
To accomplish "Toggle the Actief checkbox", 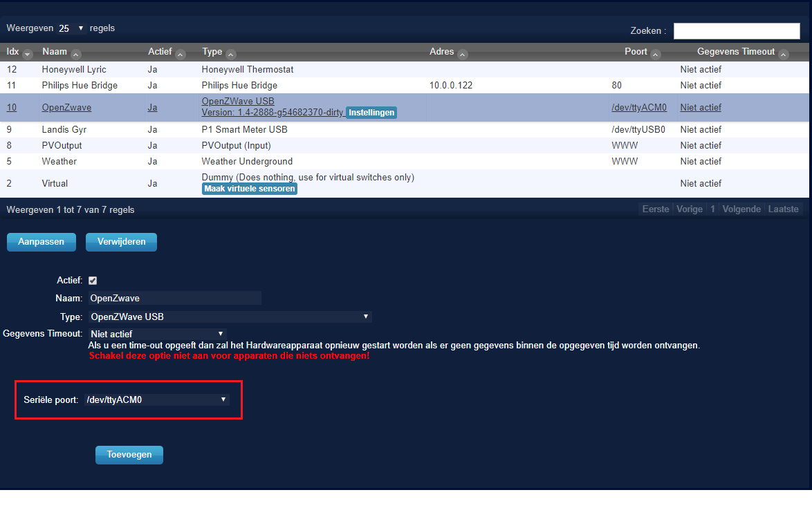I will coord(93,281).
